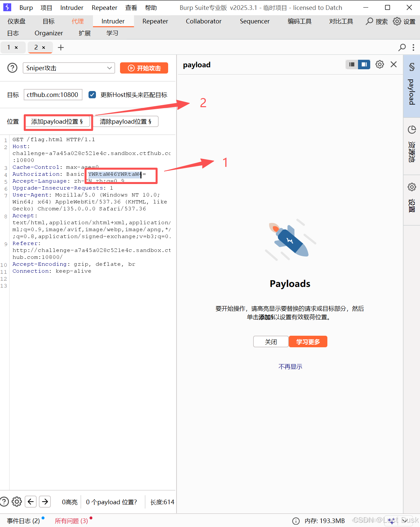The image size is (420, 527).
Task: Switch to the Organizer tab
Action: pos(49,33)
